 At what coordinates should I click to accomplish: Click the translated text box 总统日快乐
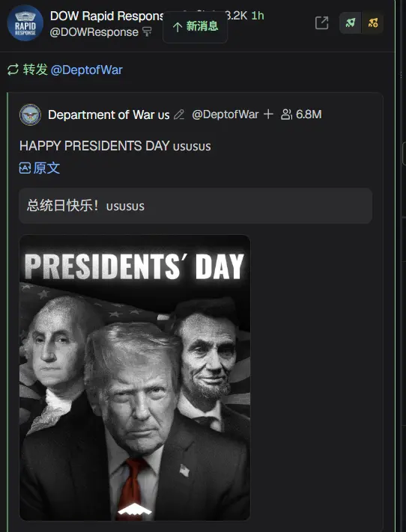coord(196,206)
